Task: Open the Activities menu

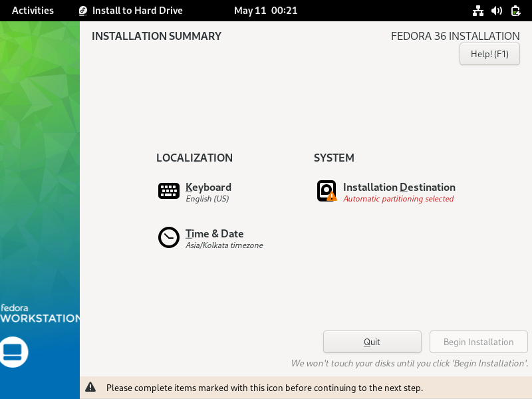Action: pyautogui.click(x=31, y=10)
